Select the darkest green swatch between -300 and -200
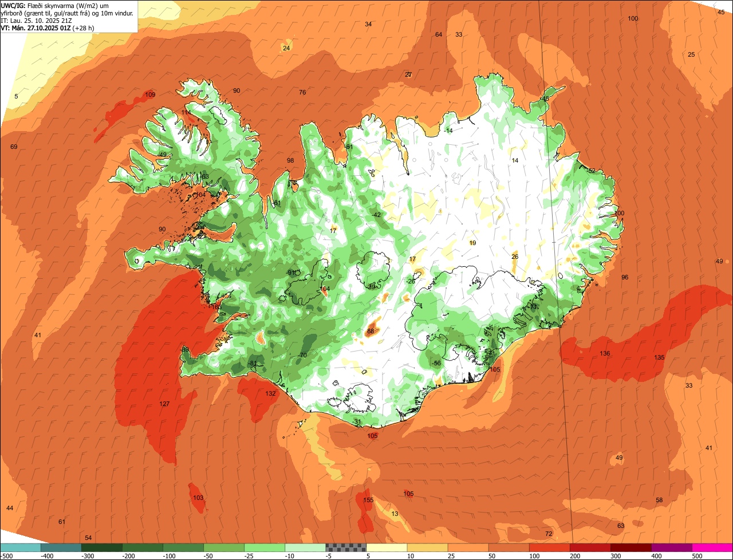This screenshot has width=733, height=560. (x=102, y=547)
